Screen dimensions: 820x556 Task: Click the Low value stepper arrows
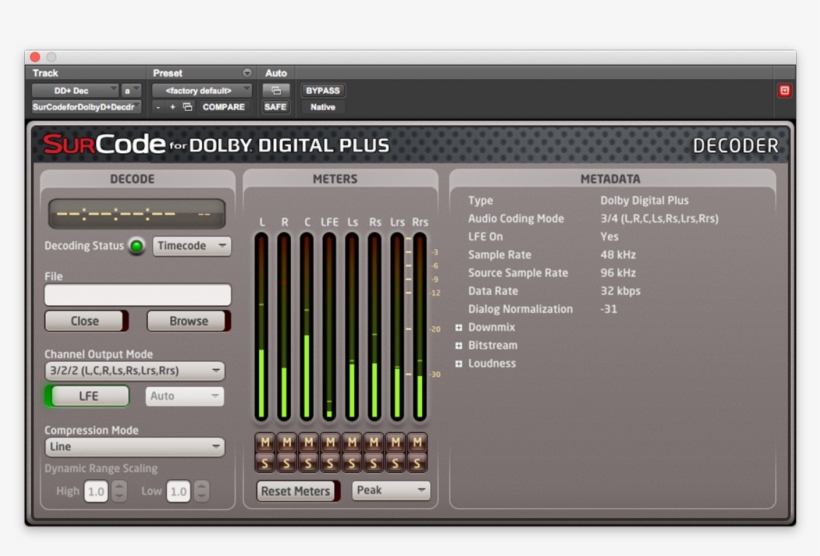pyautogui.click(x=201, y=491)
